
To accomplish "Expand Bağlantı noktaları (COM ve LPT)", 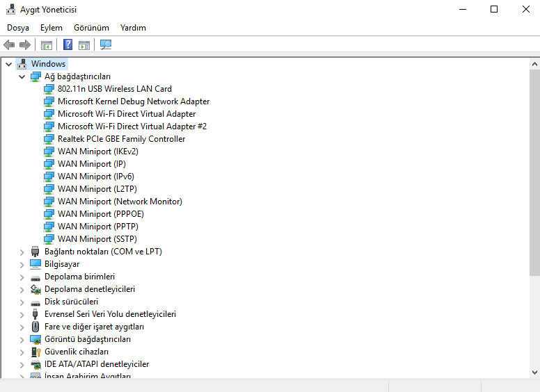I will [22, 252].
